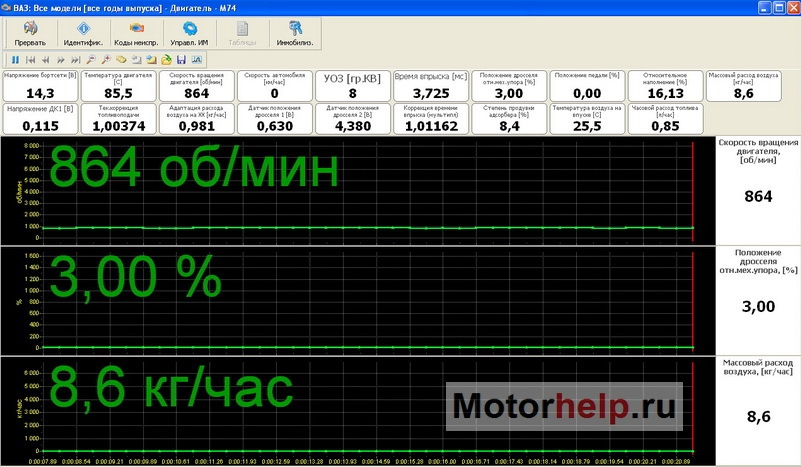Select Датчик положения дросселя 1 cell
This screenshot has height=467, width=801.
[275, 119]
